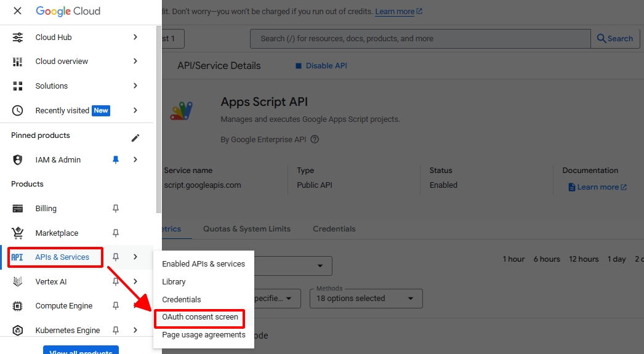The height and width of the screenshot is (354, 644).
Task: Pin the APIs & Services product
Action: (116, 257)
